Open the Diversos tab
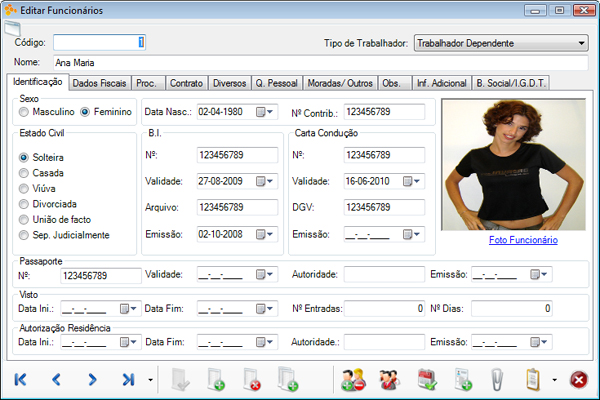Viewport: 600px width, 400px height. 230,83
